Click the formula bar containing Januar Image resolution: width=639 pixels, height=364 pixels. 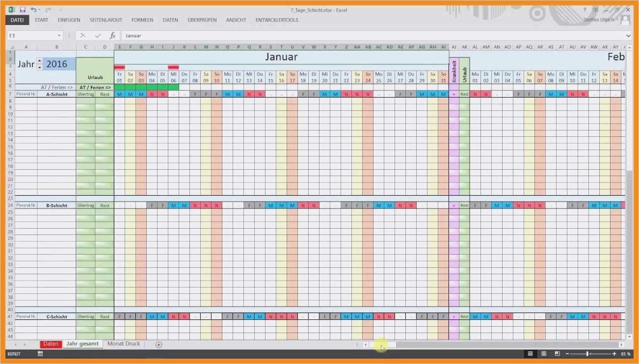coord(373,36)
